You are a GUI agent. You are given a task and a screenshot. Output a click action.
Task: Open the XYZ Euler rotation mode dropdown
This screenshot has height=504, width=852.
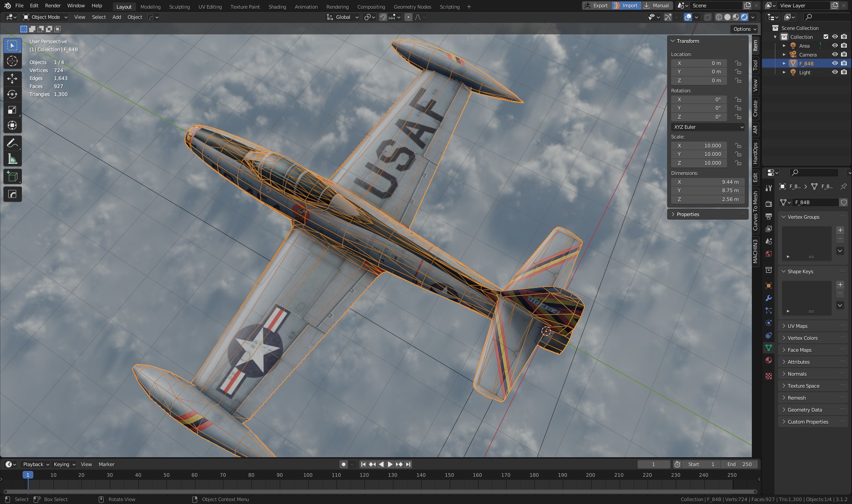pyautogui.click(x=708, y=127)
